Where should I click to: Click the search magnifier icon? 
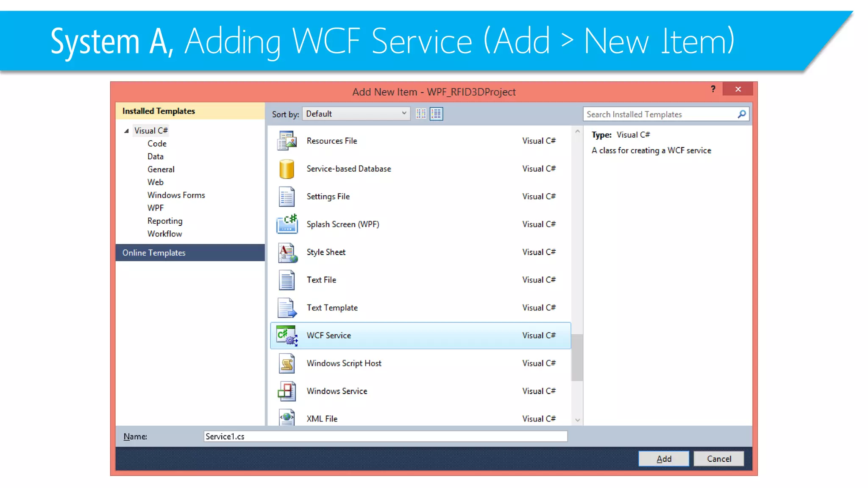tap(742, 114)
